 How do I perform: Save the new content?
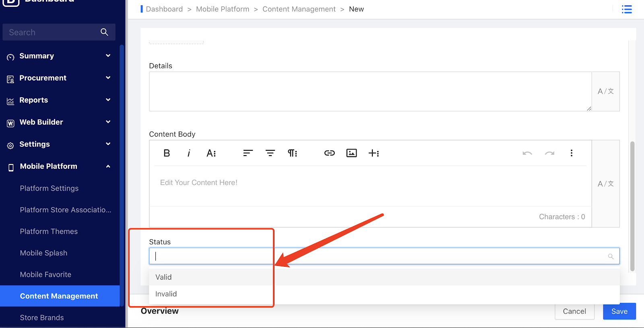pyautogui.click(x=619, y=311)
